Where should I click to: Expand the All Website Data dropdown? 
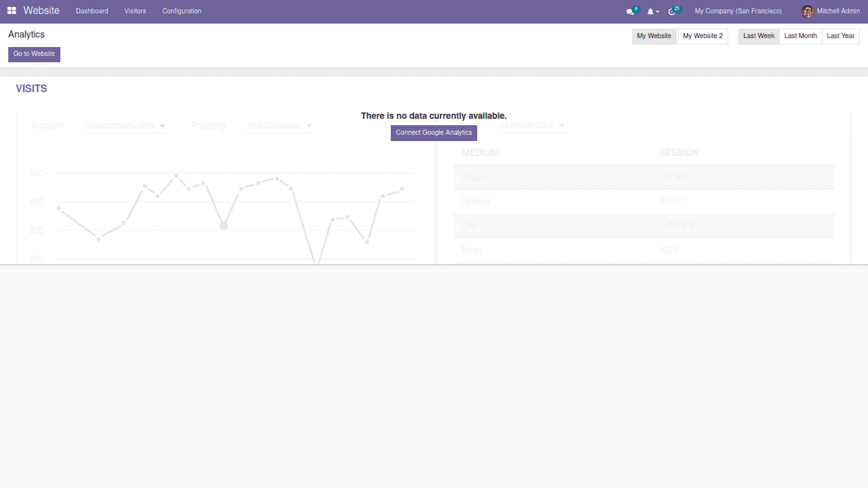(532, 126)
